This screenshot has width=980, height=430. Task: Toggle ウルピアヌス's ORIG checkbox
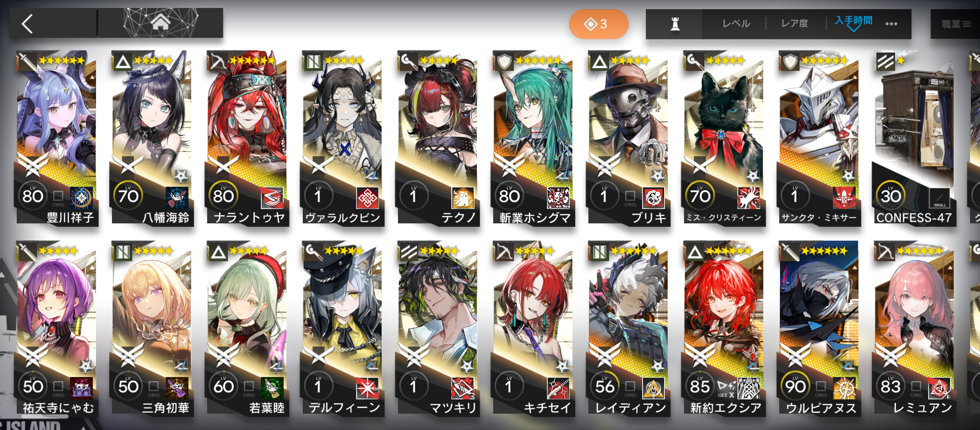click(821, 388)
